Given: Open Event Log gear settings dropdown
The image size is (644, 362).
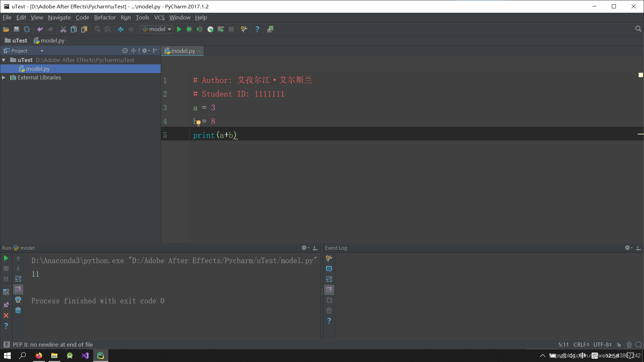Looking at the screenshot, I should pos(628,248).
